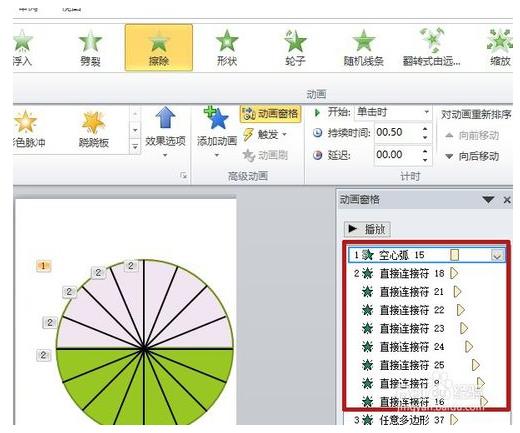
Task: Close the 动画窗格 pane
Action: coord(507,200)
